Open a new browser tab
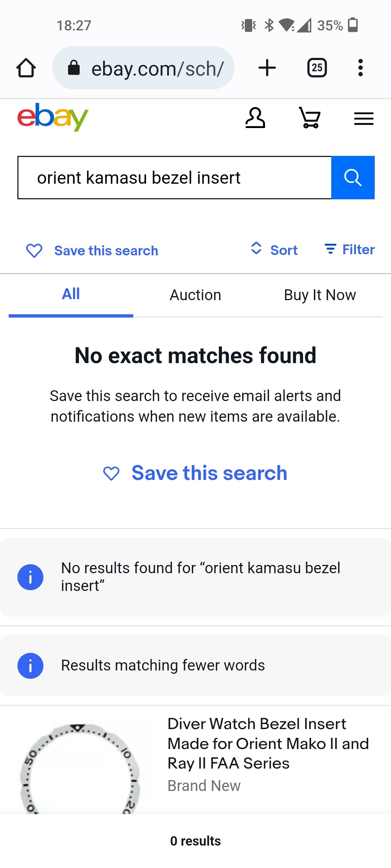 coord(267,68)
